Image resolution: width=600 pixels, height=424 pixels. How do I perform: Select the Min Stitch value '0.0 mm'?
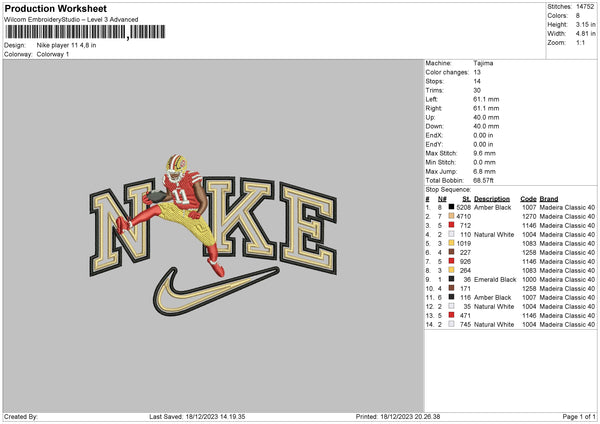[484, 162]
